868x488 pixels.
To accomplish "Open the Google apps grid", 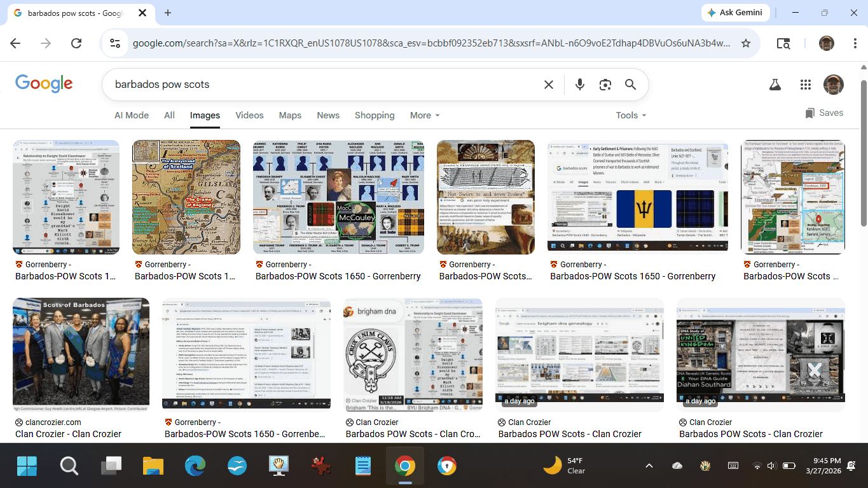I will point(805,85).
